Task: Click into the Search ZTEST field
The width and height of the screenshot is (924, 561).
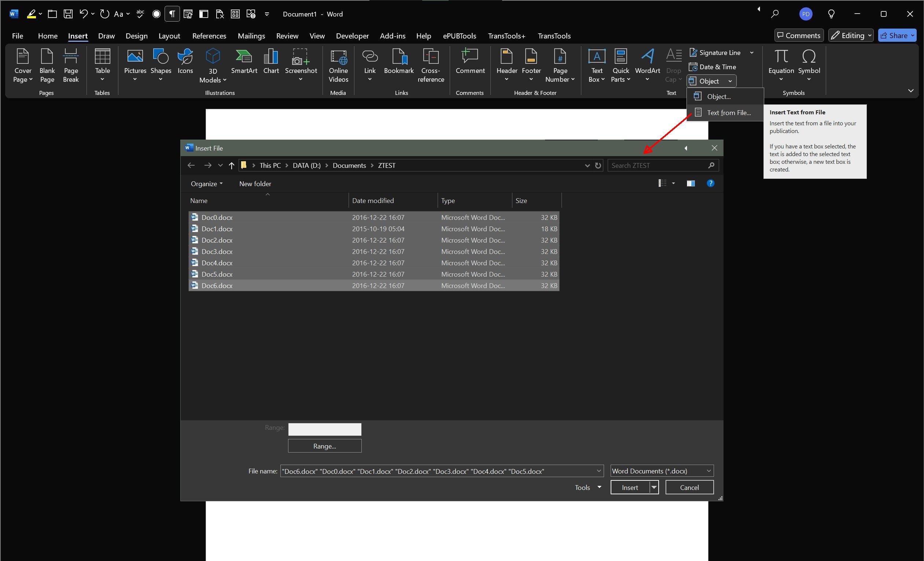Action: coord(658,165)
